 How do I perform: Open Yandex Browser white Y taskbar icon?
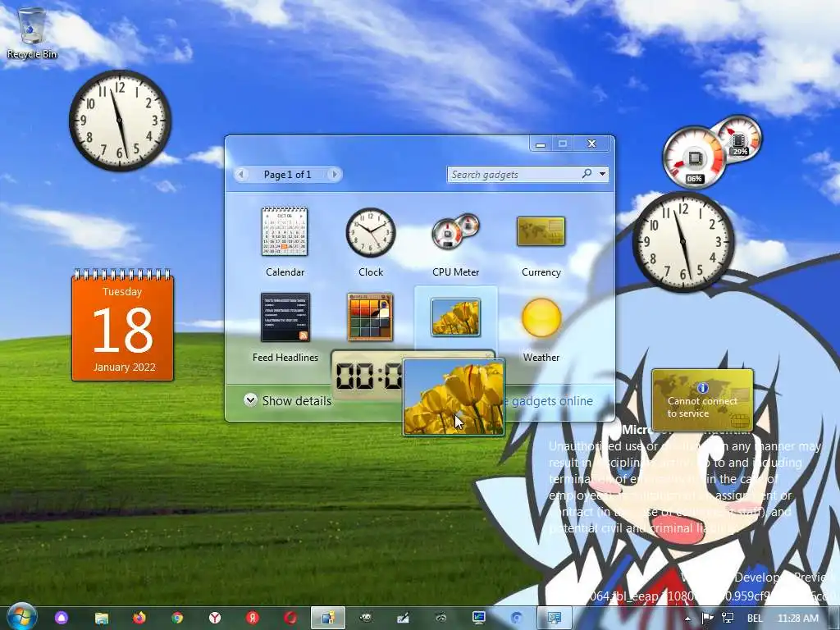click(215, 618)
